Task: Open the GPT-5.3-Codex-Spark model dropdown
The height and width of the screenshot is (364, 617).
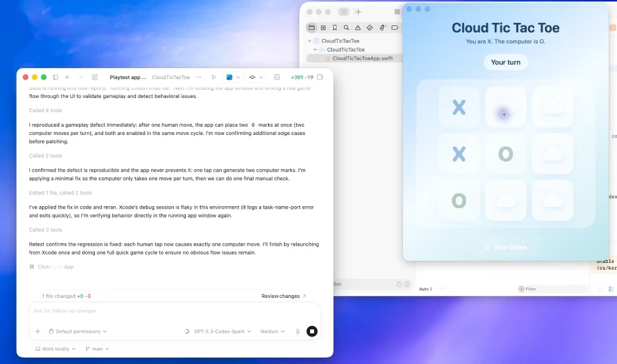Action: coord(222,332)
